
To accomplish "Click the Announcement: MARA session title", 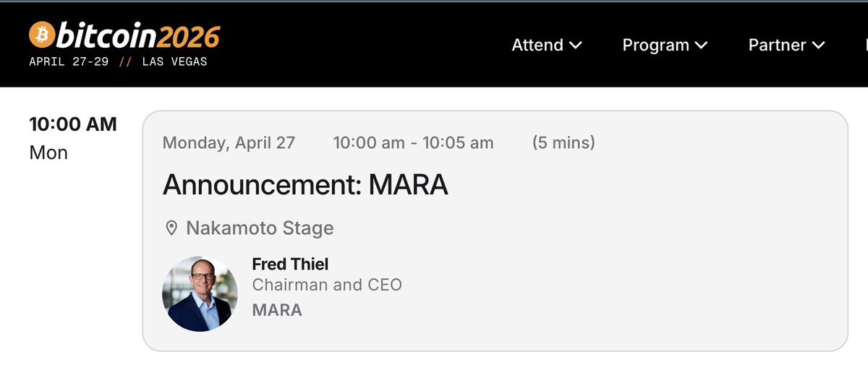I will [305, 185].
